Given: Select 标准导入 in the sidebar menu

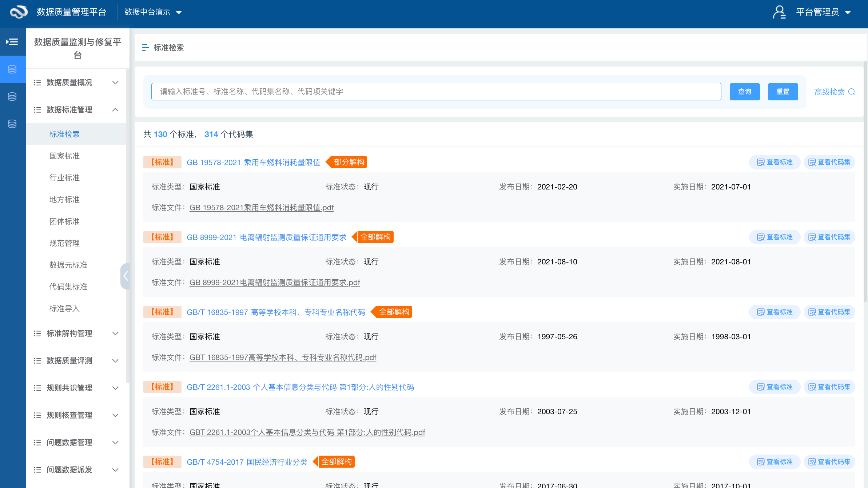Looking at the screenshot, I should tap(64, 308).
